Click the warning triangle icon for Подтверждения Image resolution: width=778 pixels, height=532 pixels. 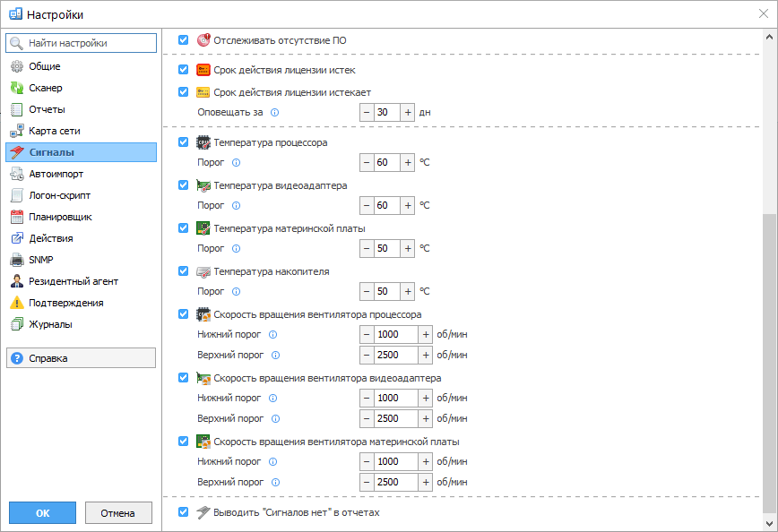coord(17,303)
